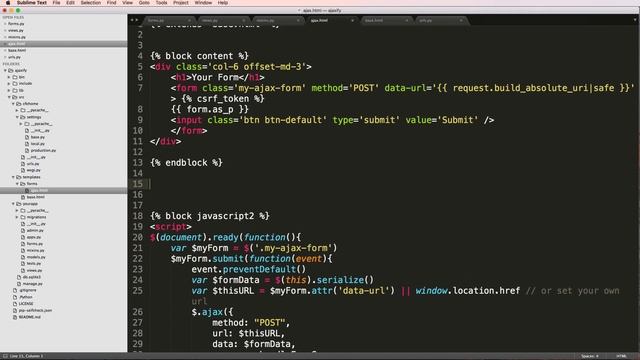The image size is (640, 360).
Task: Click the LICENSE file icon
Action: [x=15, y=304]
